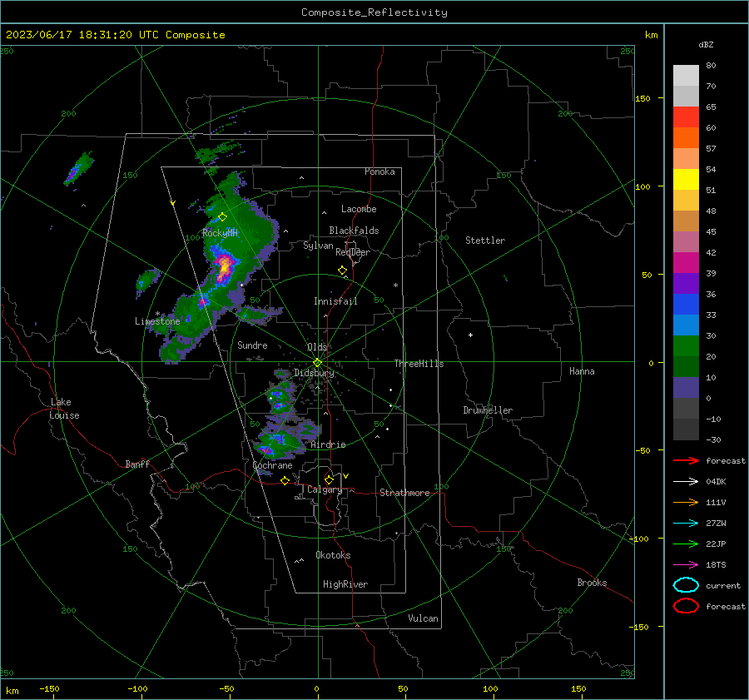Click the Hanna town label
This screenshot has height=700, width=749.
tap(582, 371)
